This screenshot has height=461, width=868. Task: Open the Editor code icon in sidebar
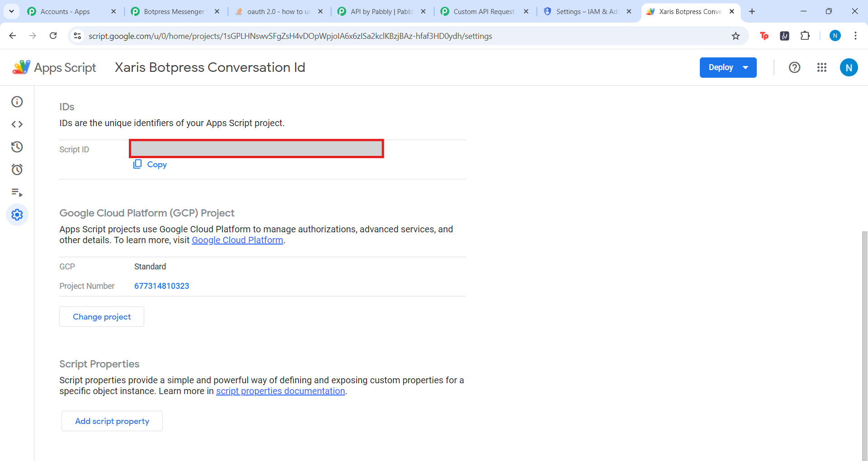(17, 124)
